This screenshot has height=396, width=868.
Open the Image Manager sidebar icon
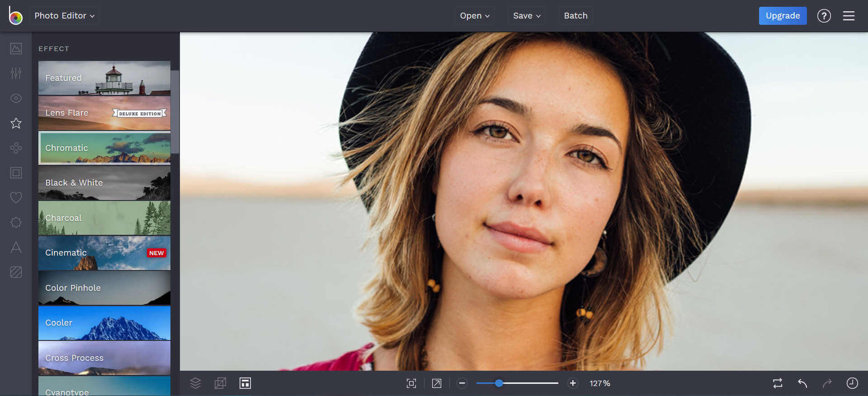coord(16,48)
